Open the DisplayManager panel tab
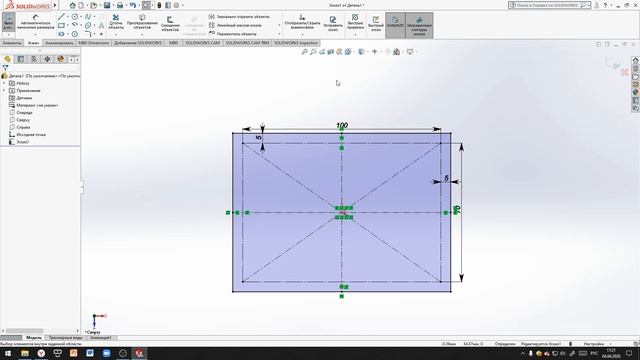 [x=61, y=59]
